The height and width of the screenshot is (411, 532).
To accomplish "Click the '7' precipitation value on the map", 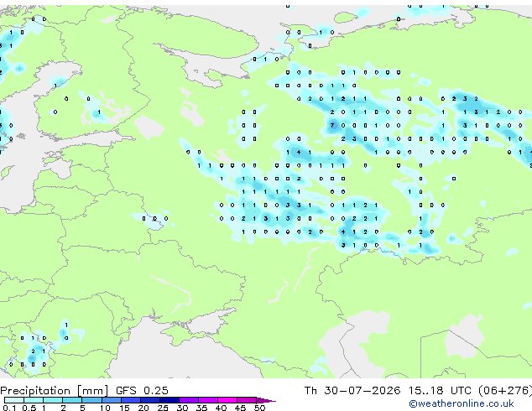I will (x=332, y=126).
